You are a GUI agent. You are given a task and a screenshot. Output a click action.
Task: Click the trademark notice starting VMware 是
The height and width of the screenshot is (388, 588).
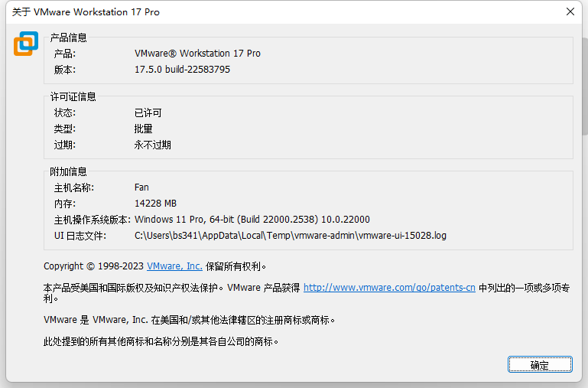pyautogui.click(x=189, y=320)
